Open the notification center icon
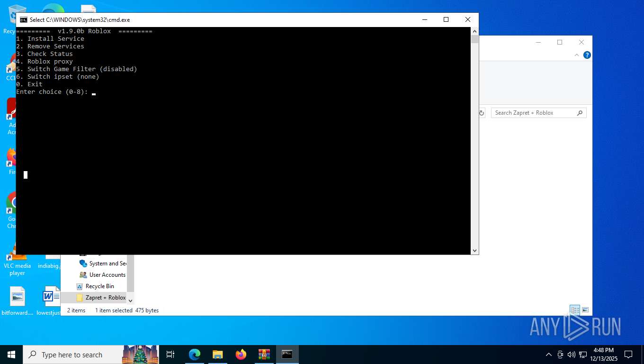The image size is (644, 364). click(628, 355)
